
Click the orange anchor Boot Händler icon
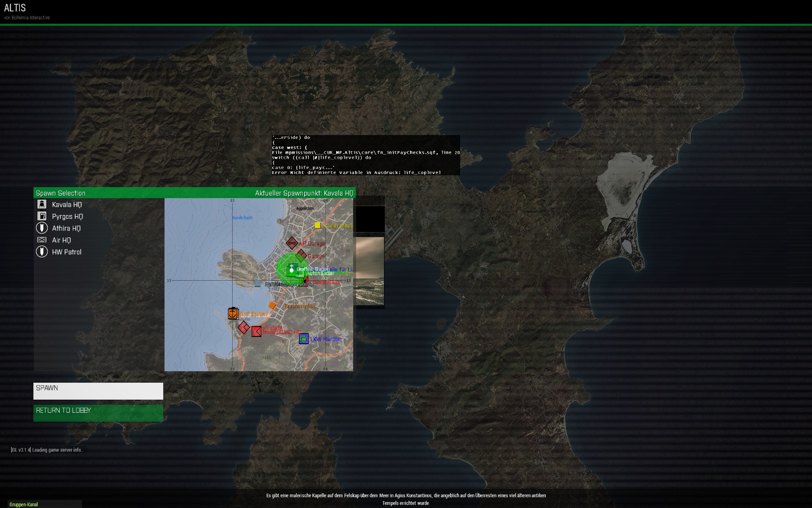233,314
